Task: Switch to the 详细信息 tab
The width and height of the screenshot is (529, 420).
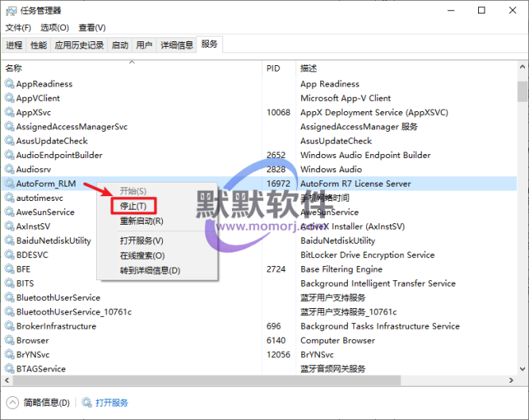Action: coord(176,45)
